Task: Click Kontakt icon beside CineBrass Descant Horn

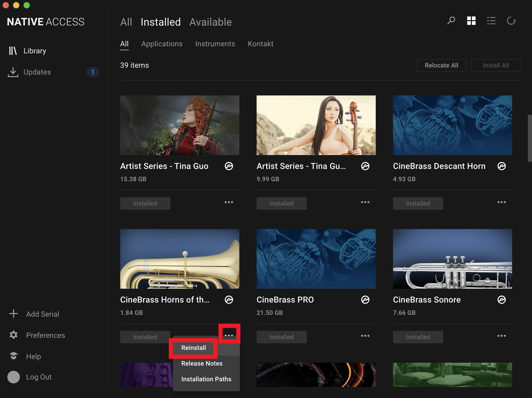Action: 502,166
